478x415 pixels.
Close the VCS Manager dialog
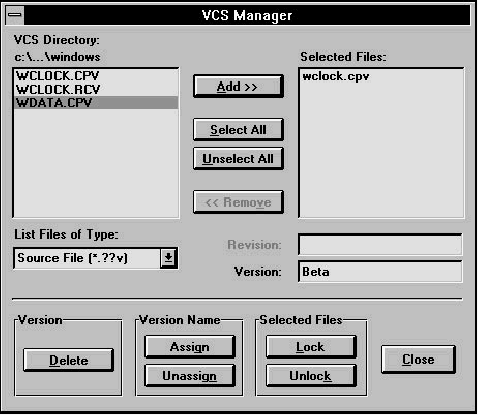418,359
